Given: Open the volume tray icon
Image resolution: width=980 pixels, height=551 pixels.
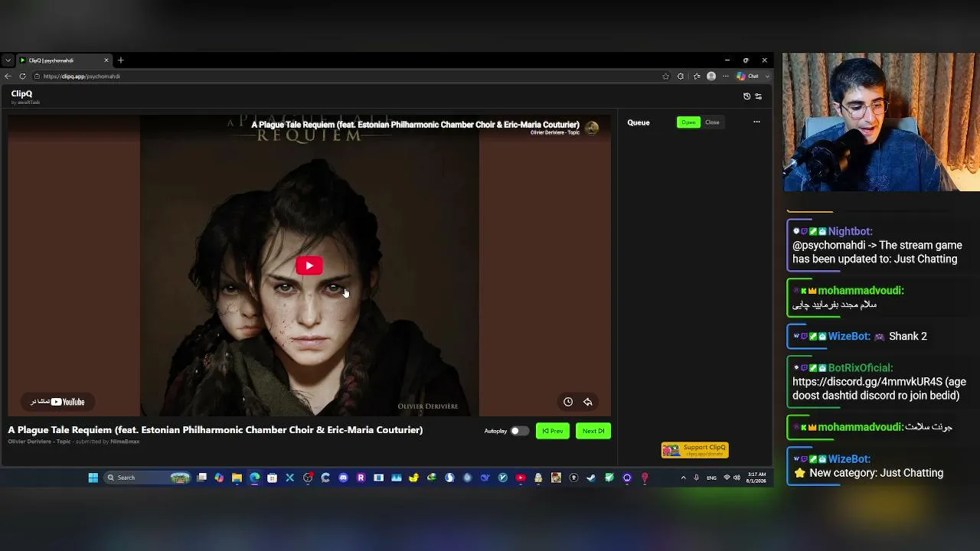Looking at the screenshot, I should click(737, 478).
